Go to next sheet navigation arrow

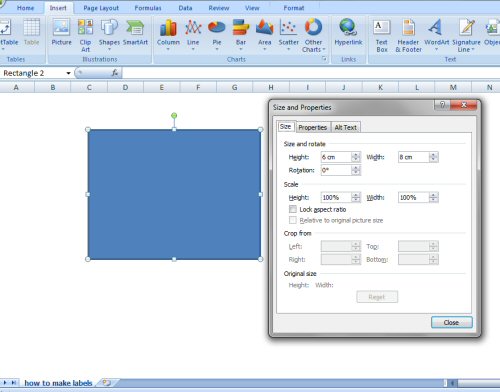coord(5,383)
